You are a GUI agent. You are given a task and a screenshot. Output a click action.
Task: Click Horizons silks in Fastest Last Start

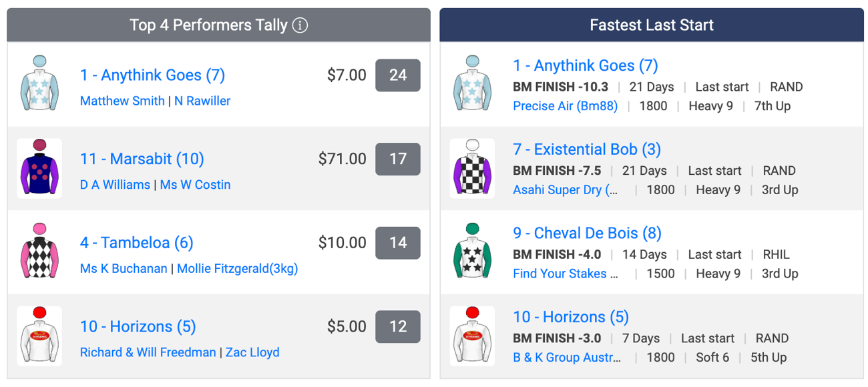472,336
